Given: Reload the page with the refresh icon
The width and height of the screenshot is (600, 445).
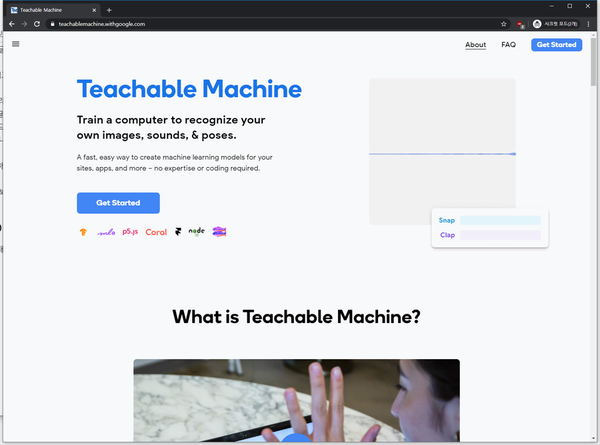Looking at the screenshot, I should tap(37, 24).
